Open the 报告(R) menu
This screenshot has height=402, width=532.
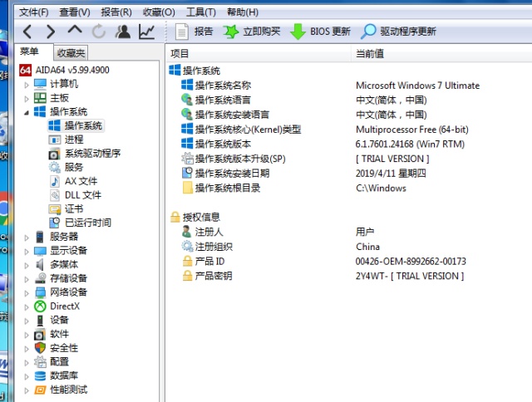[116, 12]
